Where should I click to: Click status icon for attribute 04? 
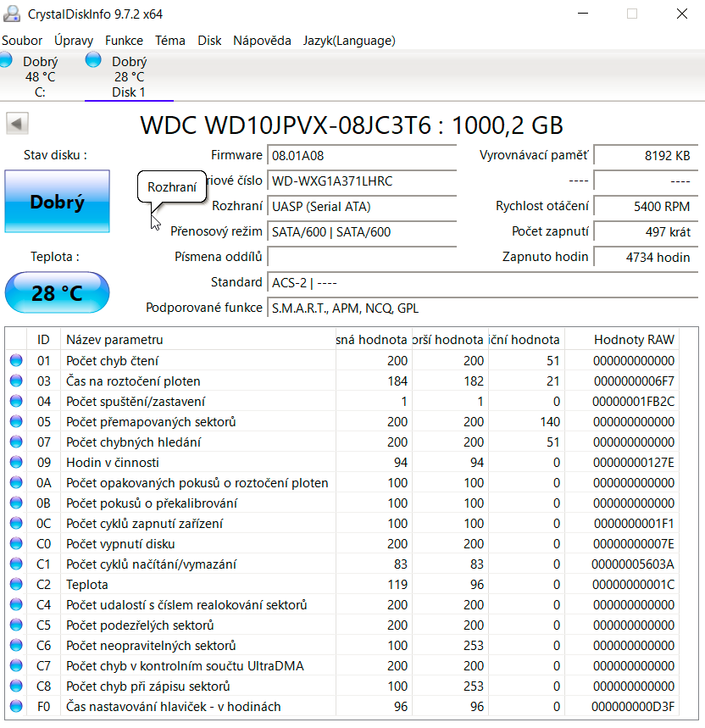(16, 401)
